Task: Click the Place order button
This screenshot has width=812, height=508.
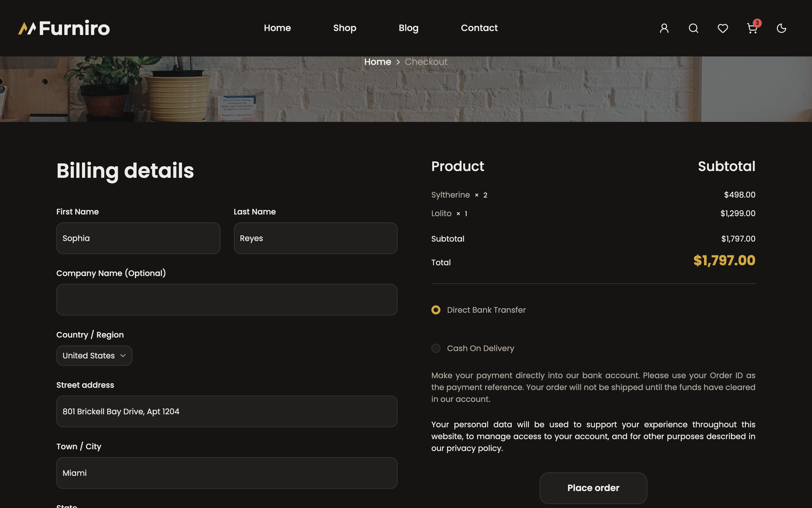Action: (593, 488)
